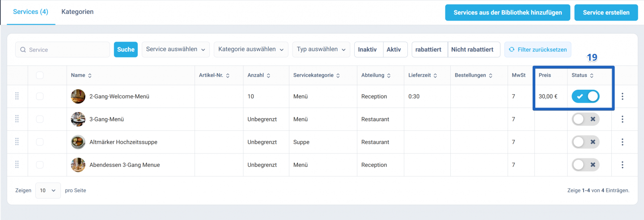This screenshot has height=220, width=644.
Task: Sort by Artikel-Nr. column arrows
Action: tap(228, 75)
